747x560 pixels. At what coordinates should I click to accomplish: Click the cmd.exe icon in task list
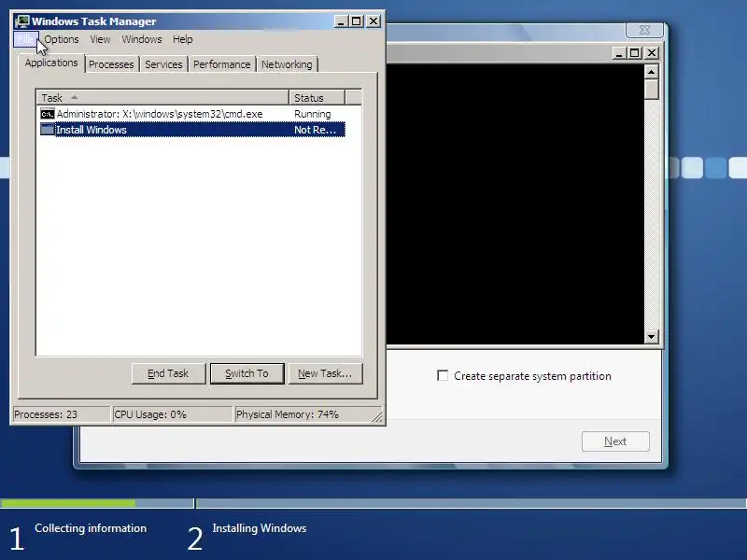click(x=48, y=114)
